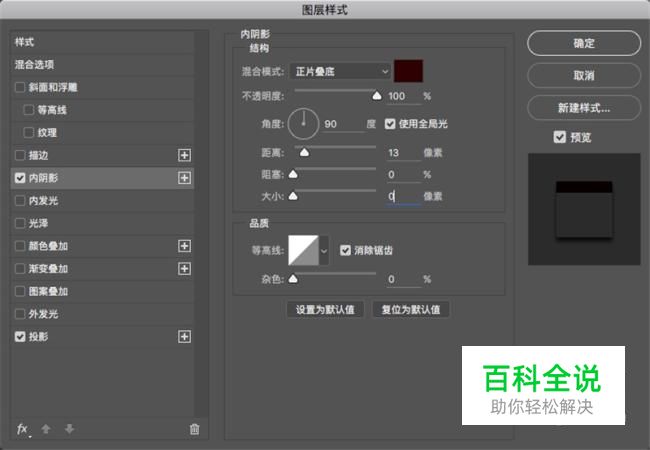Enable Inner Glow (内发光) checkbox

click(x=20, y=201)
